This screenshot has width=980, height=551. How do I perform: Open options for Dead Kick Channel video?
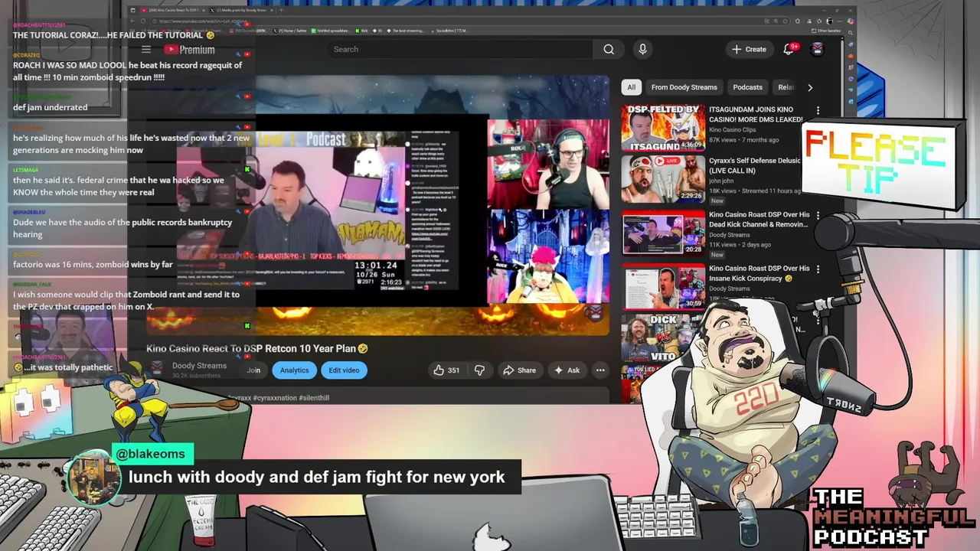pos(818,216)
